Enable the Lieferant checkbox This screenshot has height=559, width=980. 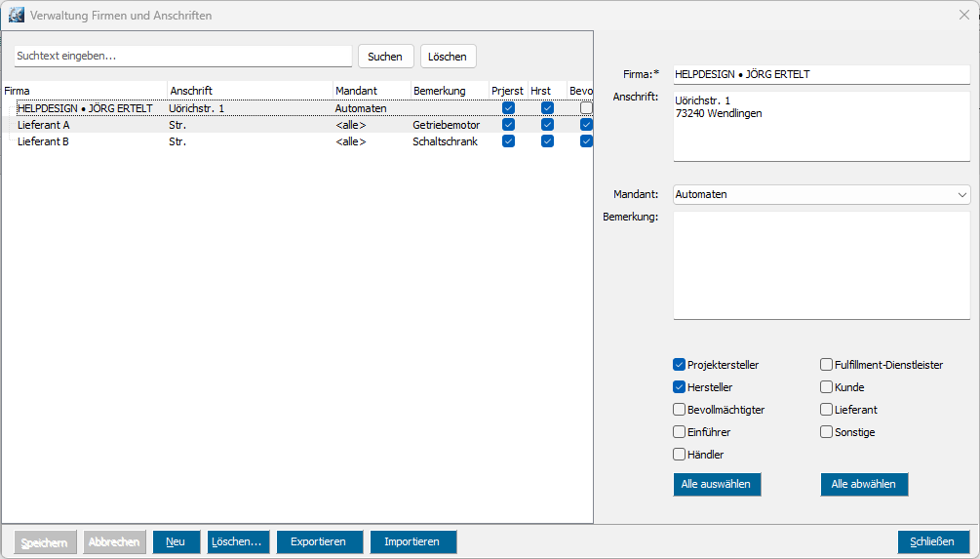click(827, 410)
